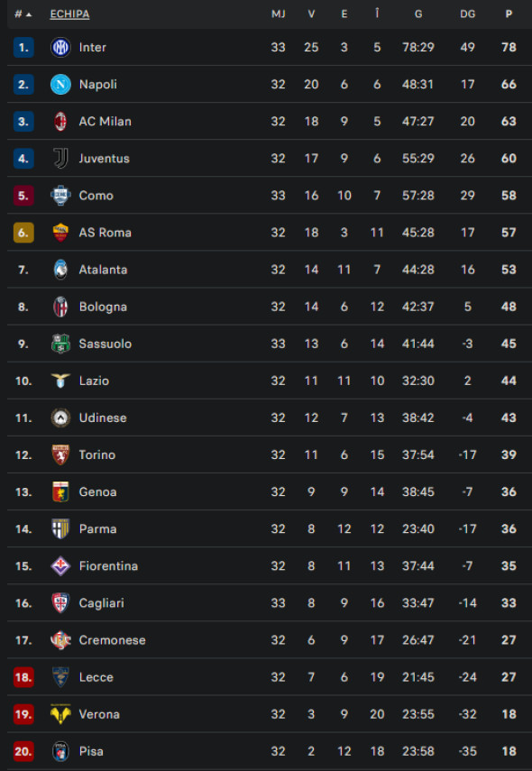The image size is (532, 771).
Task: Click the AC Milan logo
Action: 60,121
